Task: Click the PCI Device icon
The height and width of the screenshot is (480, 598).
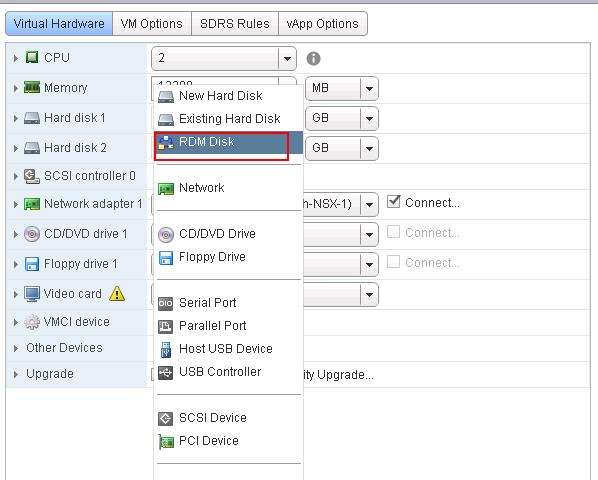Action: (166, 441)
